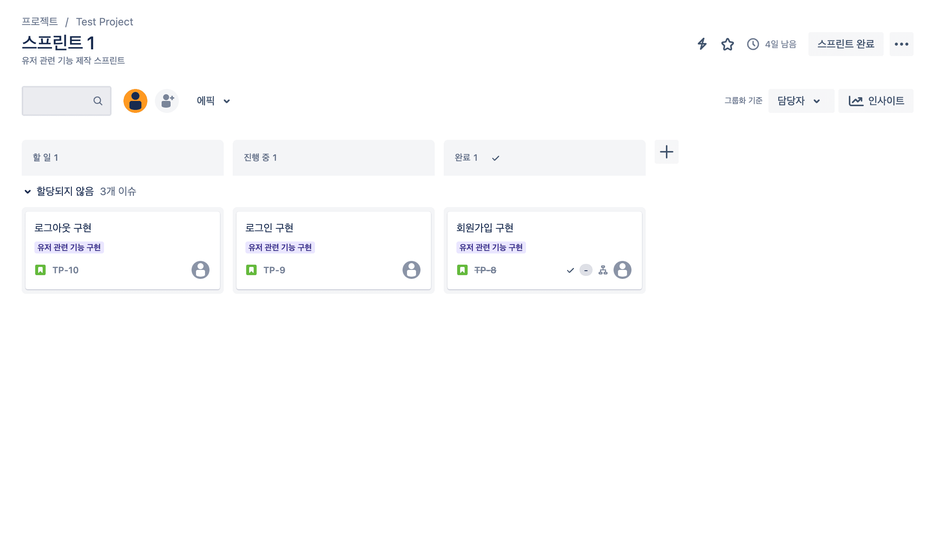Click the add people icon
942x560 pixels.
pyautogui.click(x=167, y=101)
